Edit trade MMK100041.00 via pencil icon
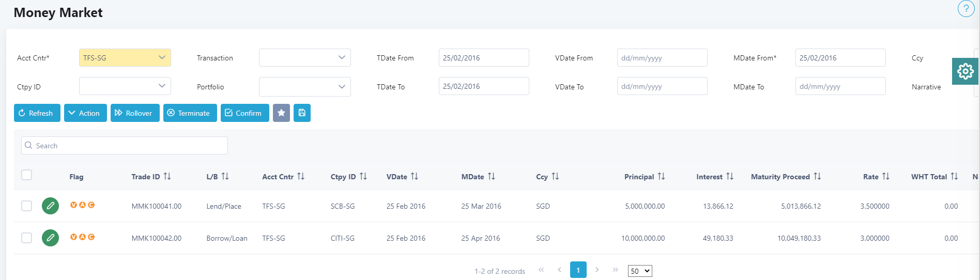980x280 pixels. 50,206
